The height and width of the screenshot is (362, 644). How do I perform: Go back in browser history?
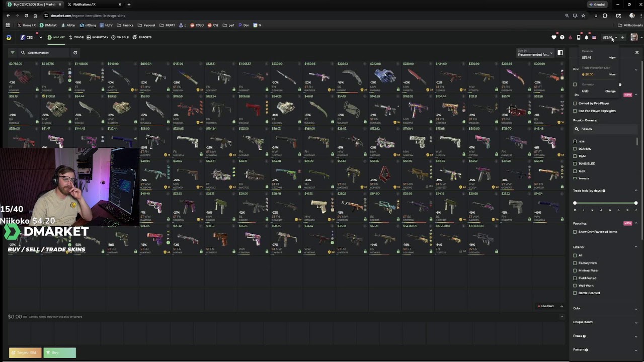(8, 16)
